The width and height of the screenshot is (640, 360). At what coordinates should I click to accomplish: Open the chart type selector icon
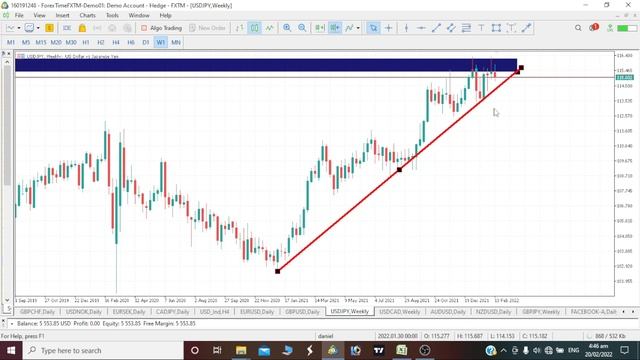(x=10, y=28)
